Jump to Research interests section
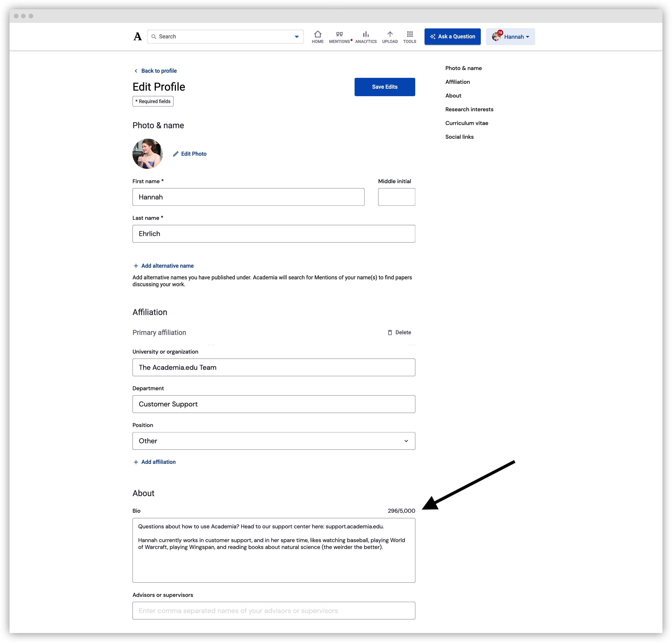Image resolution: width=672 pixels, height=643 pixels. [469, 109]
